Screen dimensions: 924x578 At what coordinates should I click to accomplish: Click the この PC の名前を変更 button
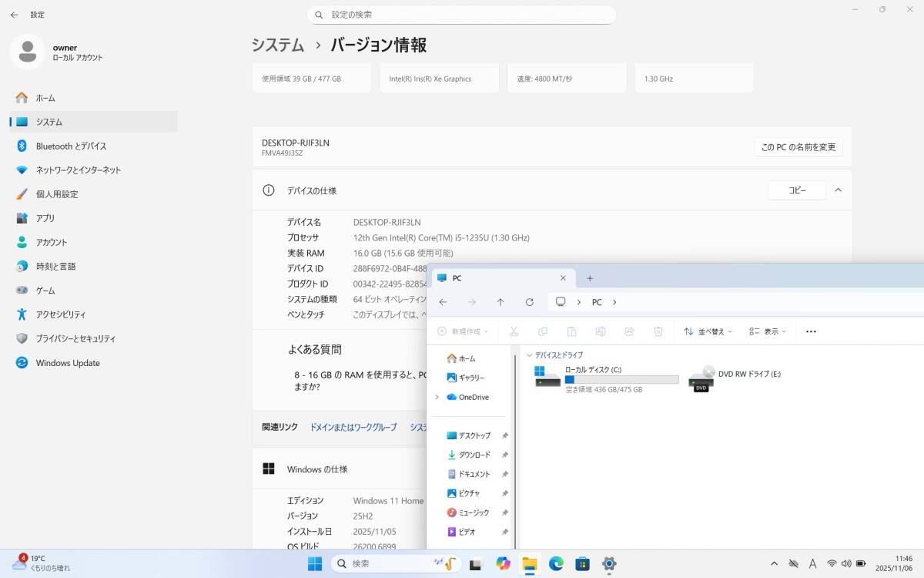click(x=798, y=147)
